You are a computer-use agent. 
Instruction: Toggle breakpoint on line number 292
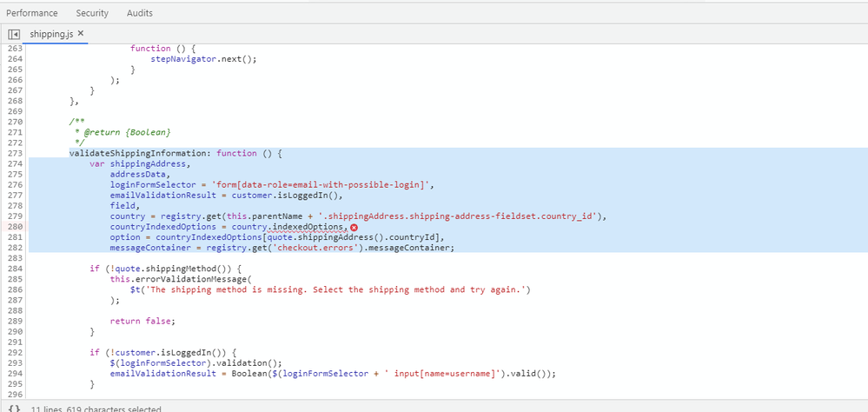14,353
